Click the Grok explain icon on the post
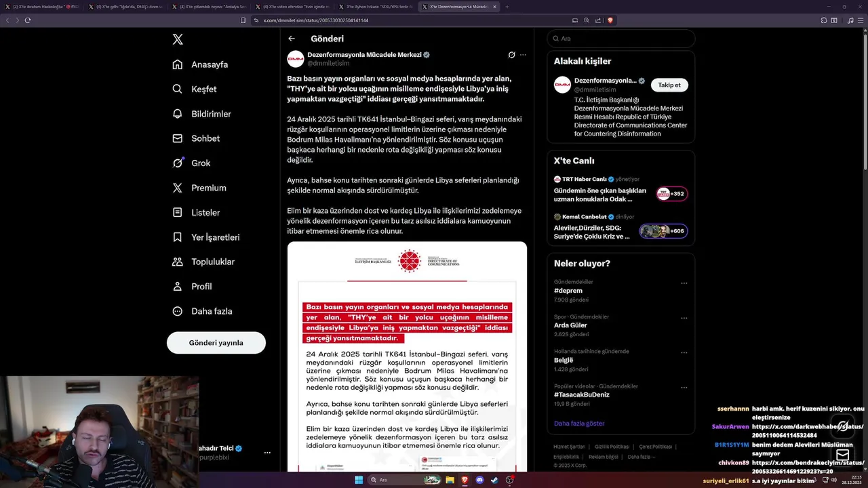Image resolution: width=868 pixels, height=488 pixels. click(x=512, y=55)
